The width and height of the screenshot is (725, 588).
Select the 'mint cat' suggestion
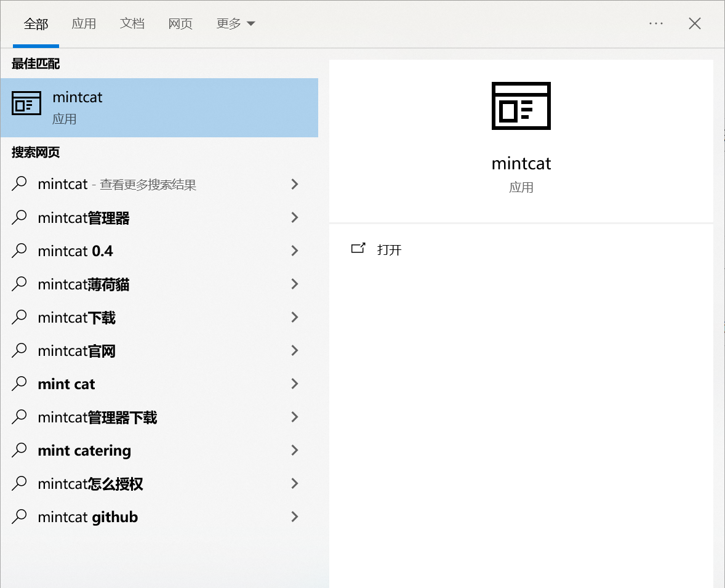159,384
